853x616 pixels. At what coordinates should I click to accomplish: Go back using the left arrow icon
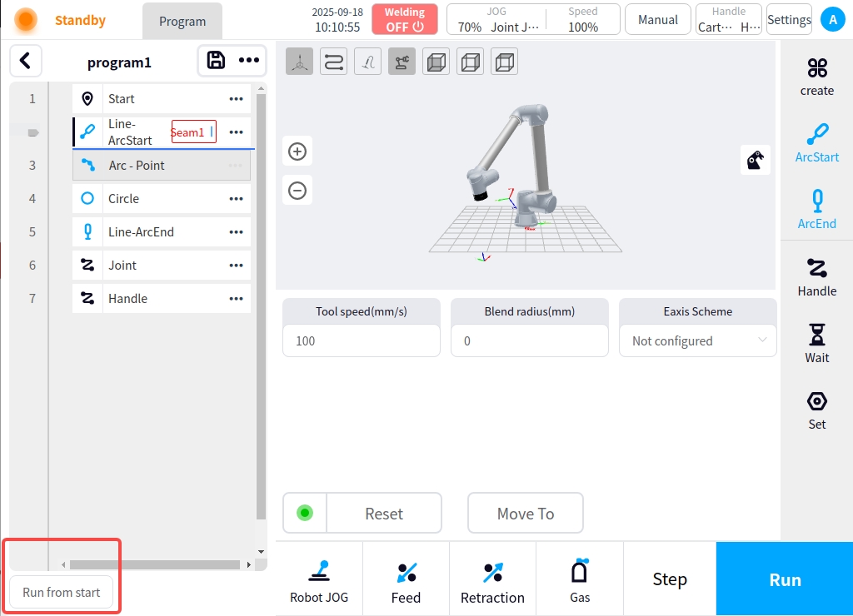pos(26,61)
